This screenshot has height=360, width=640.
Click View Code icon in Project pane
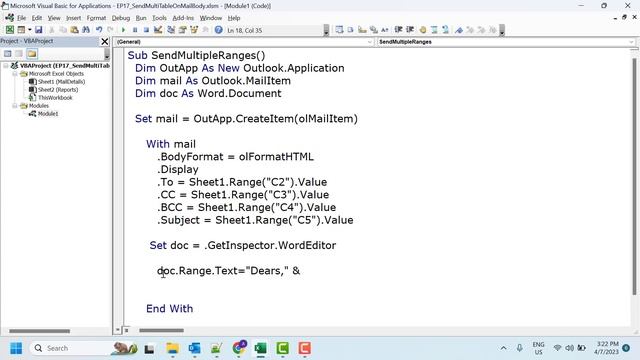8,53
